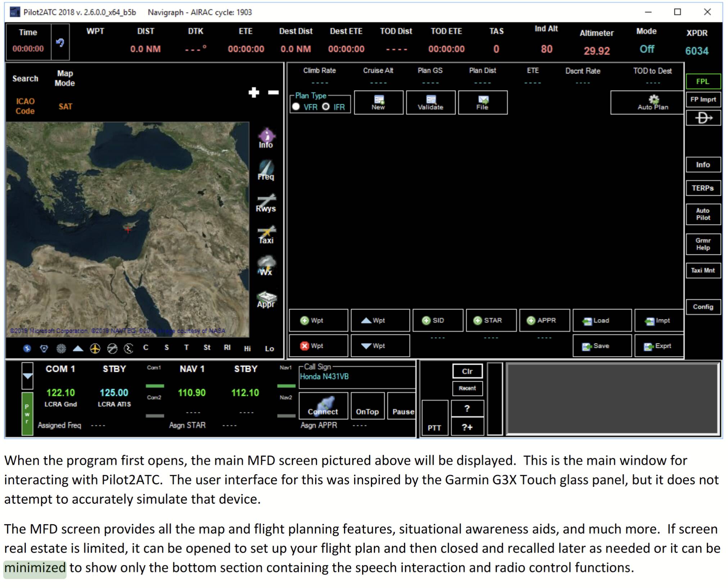Screen dimensions: 728x588
Task: Toggle the St map filter
Action: pos(207,347)
